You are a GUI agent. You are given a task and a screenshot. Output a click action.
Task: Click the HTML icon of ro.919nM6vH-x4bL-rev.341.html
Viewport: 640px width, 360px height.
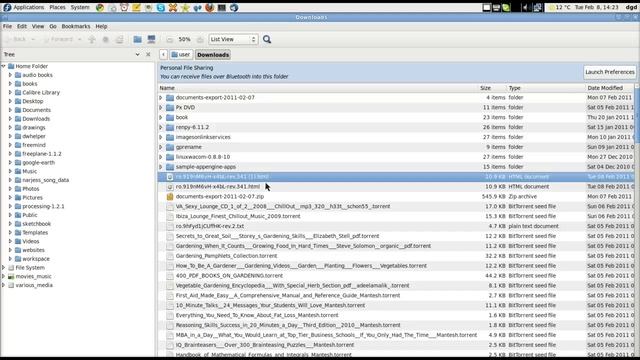coord(170,187)
